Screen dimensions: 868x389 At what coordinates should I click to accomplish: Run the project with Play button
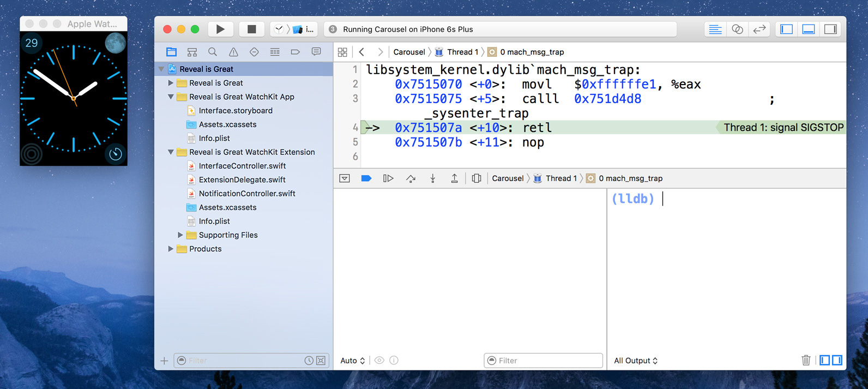[x=220, y=29]
